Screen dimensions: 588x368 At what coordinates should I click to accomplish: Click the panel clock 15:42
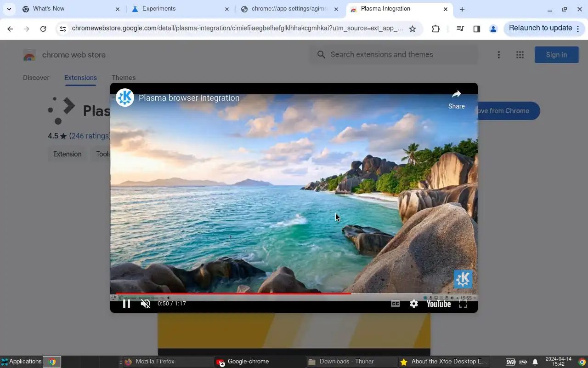pyautogui.click(x=558, y=362)
